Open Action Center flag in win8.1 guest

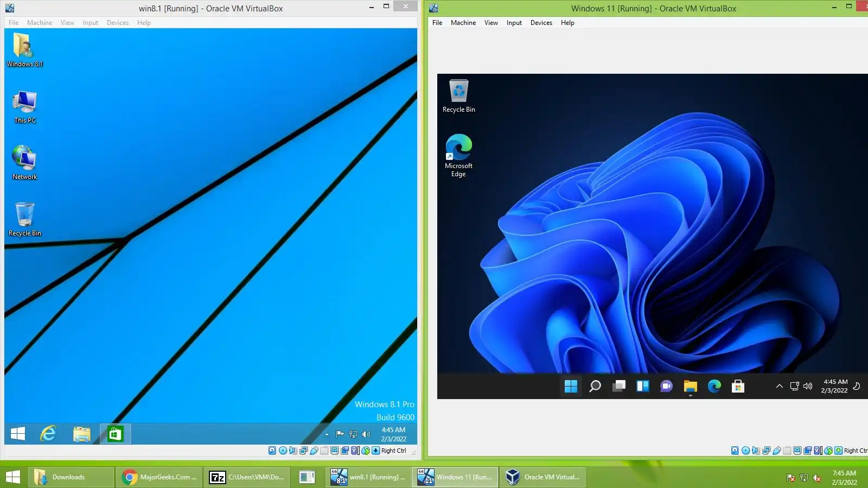coord(340,434)
